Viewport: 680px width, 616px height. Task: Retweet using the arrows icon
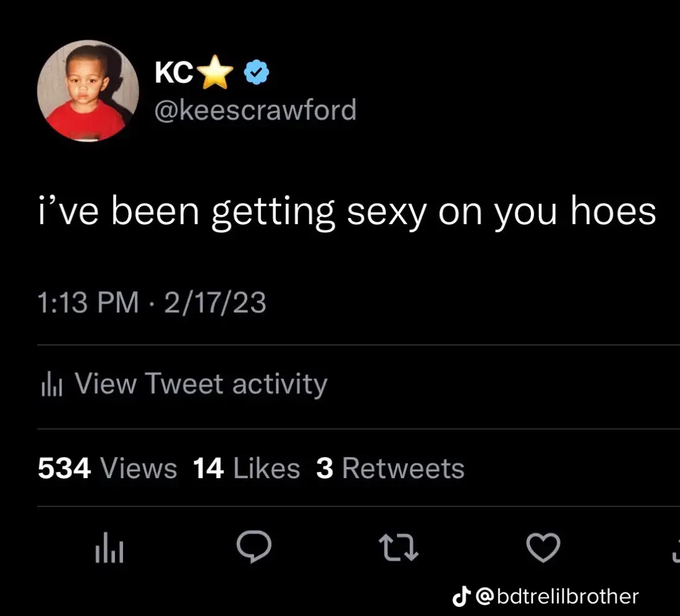[x=398, y=549]
